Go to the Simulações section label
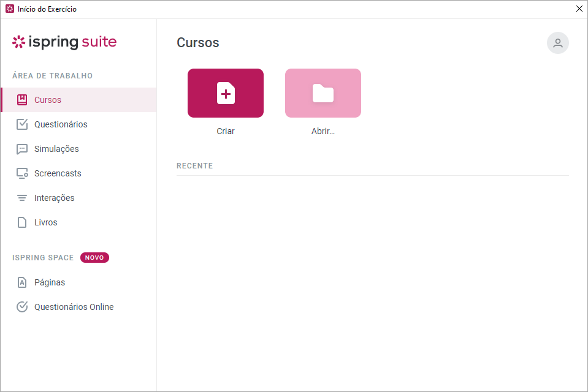 (56, 149)
